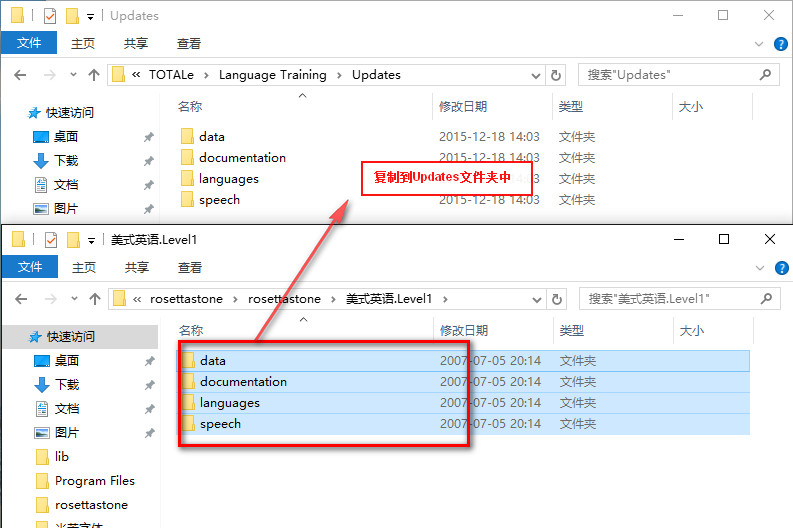793x528 pixels.
Task: Click the 美式英语.Level1 breadcrumb segment
Action: coord(389,299)
